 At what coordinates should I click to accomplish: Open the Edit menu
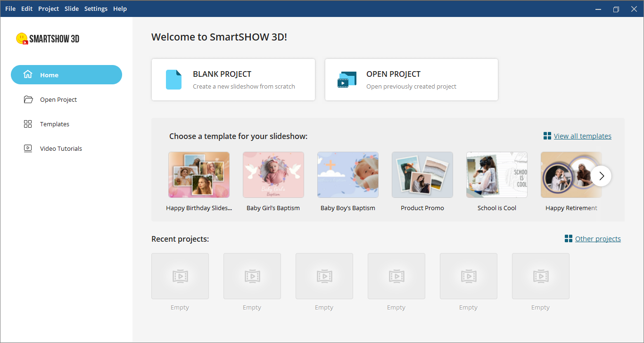pos(27,8)
